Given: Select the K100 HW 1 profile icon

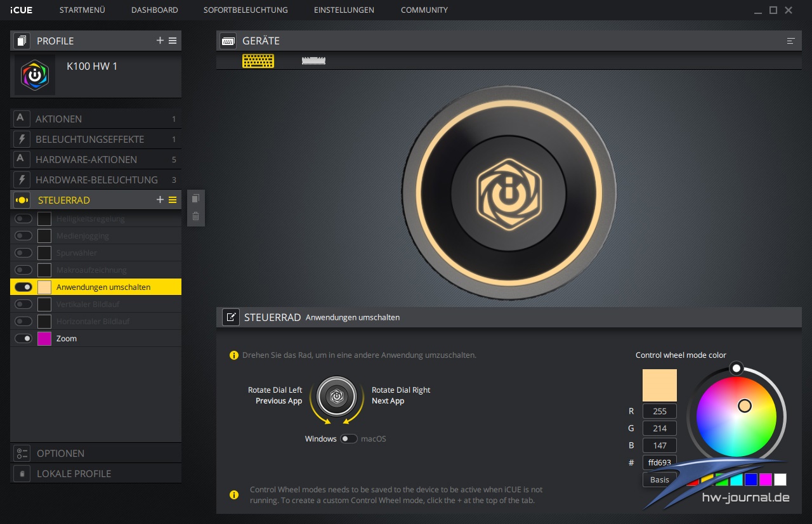Looking at the screenshot, I should [x=35, y=75].
